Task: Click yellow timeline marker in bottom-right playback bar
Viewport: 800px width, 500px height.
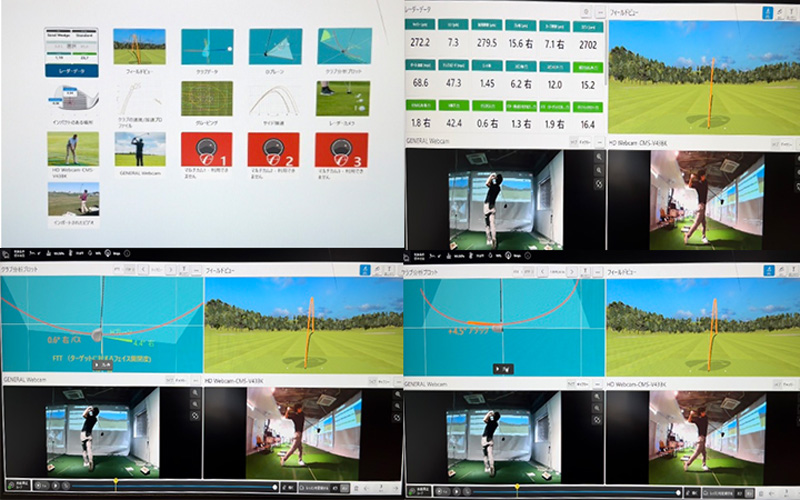Action: [x=517, y=484]
